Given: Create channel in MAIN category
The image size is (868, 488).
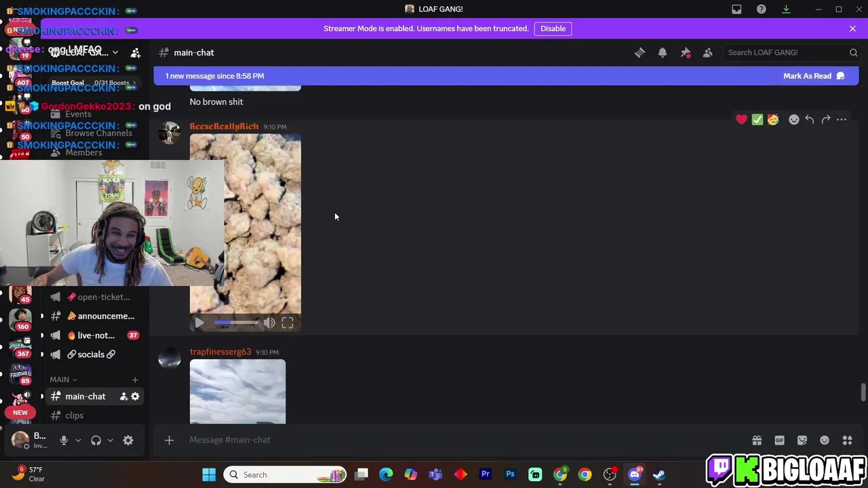Looking at the screenshot, I should point(135,380).
